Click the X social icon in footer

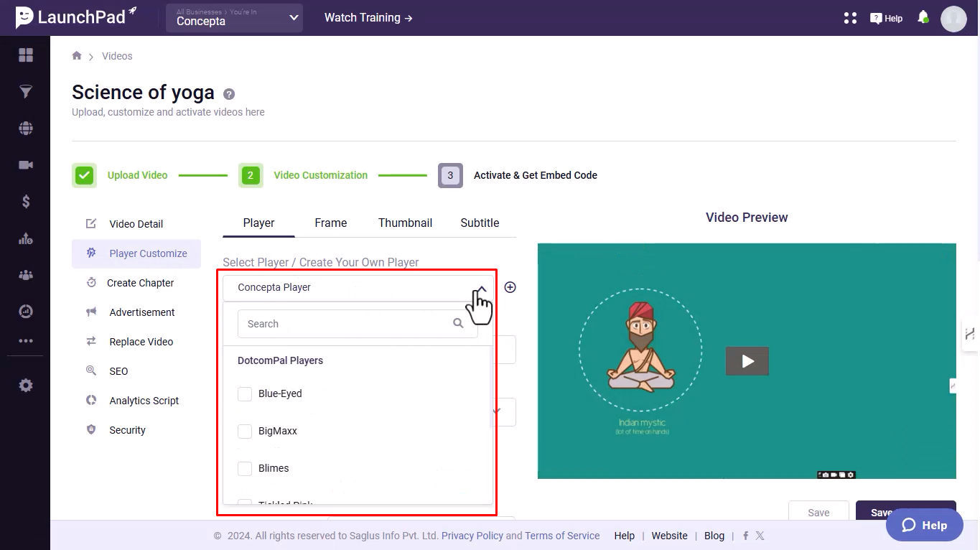pos(760,536)
